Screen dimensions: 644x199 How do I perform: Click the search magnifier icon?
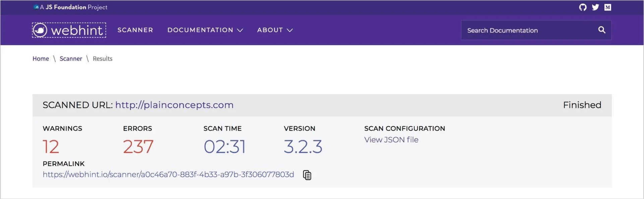[602, 30]
